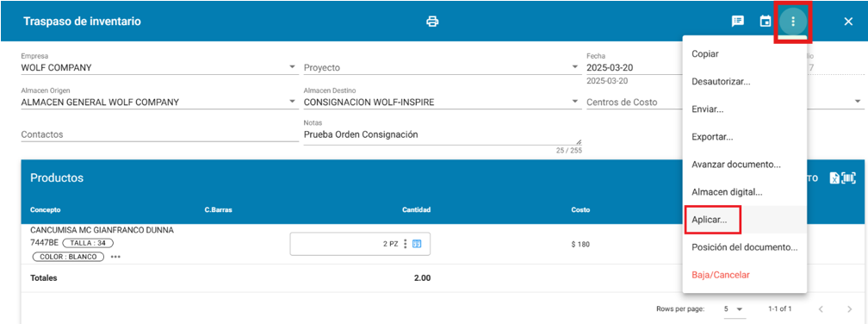Image resolution: width=868 pixels, height=324 pixels.
Task: Expand the Almacen Destino dropdown
Action: point(574,102)
